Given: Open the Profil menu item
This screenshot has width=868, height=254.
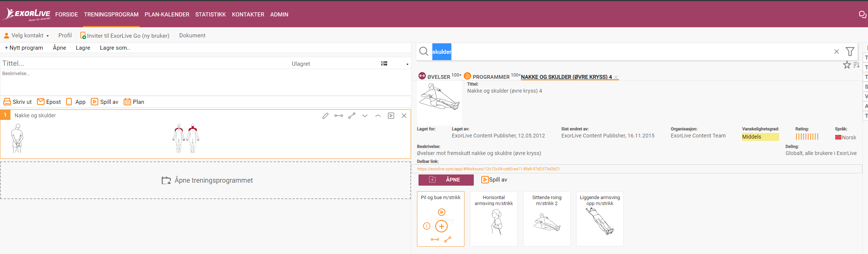Looking at the screenshot, I should click(x=65, y=35).
